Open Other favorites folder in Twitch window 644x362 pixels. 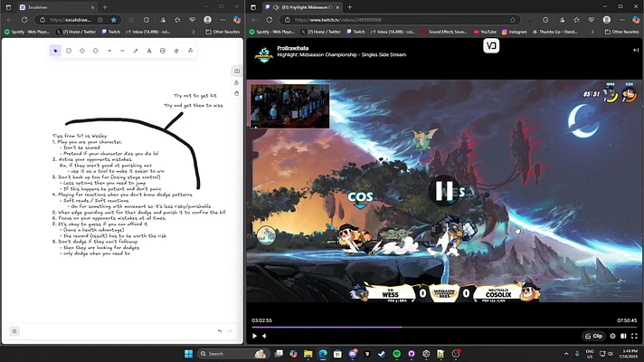[x=622, y=32]
